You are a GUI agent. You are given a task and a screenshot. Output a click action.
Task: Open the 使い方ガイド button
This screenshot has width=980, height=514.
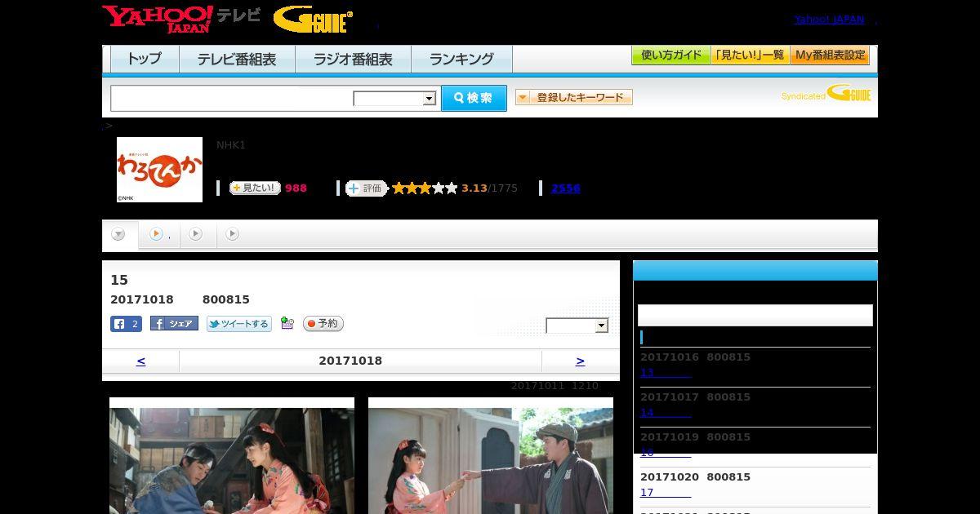pos(671,55)
